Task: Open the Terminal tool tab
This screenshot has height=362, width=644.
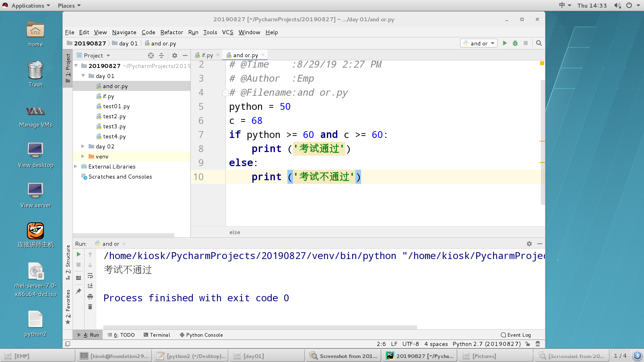Action: click(157, 335)
